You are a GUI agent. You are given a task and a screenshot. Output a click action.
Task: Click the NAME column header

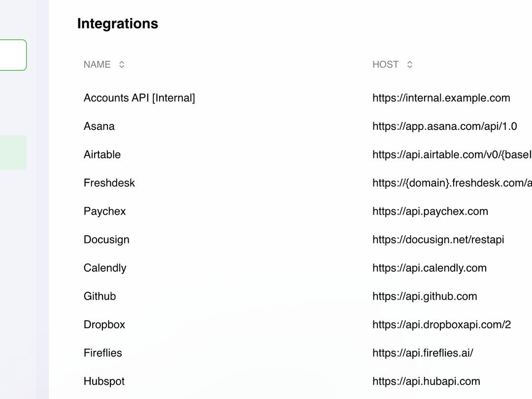tap(97, 64)
